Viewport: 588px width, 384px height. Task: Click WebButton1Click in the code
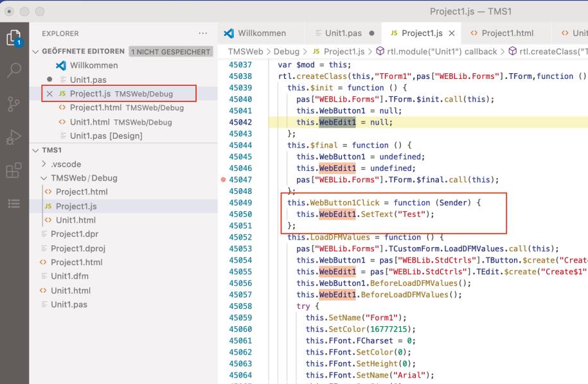(x=344, y=203)
